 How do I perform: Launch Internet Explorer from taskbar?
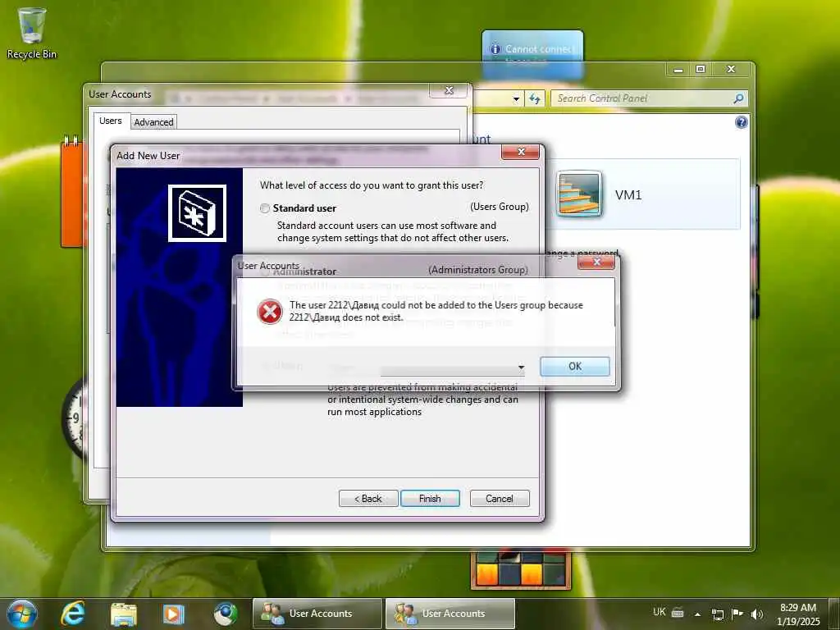click(73, 614)
